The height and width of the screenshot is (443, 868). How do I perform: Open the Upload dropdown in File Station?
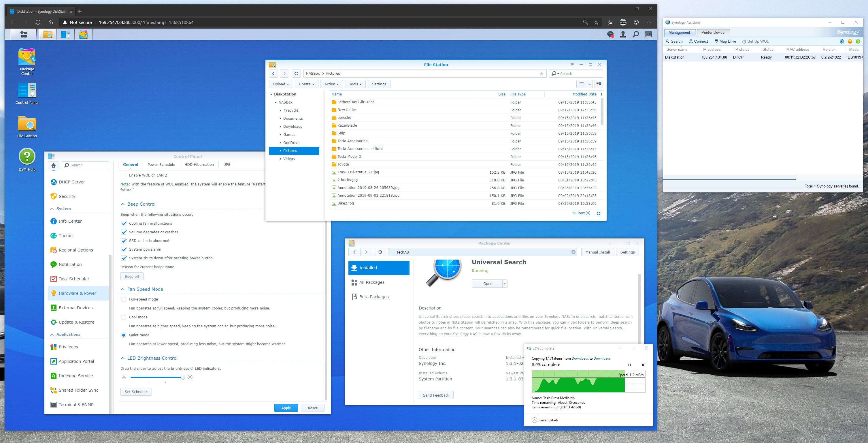tap(281, 84)
